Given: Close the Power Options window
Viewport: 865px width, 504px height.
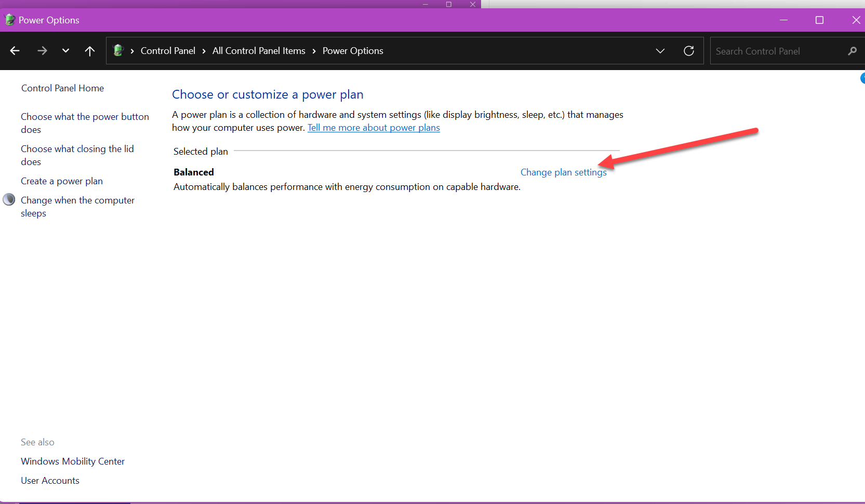Looking at the screenshot, I should tap(856, 20).
